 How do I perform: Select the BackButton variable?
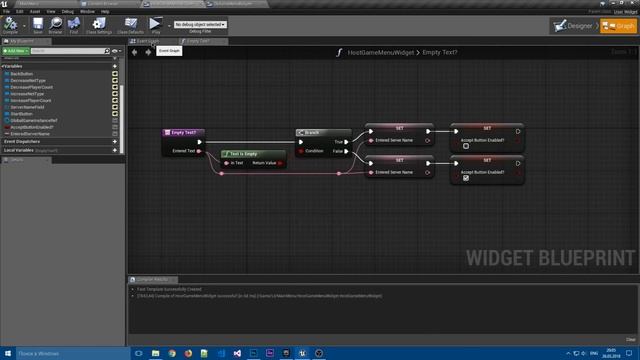click(22, 74)
